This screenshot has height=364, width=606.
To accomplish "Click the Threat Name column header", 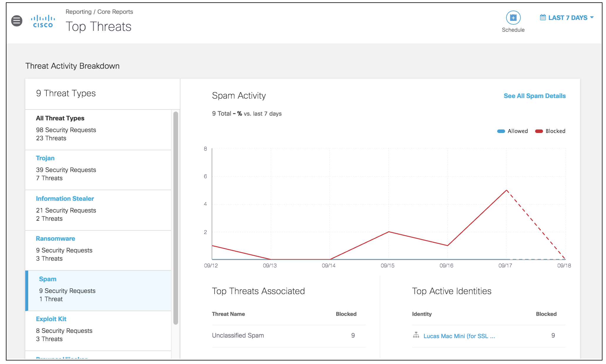I will (x=228, y=314).
